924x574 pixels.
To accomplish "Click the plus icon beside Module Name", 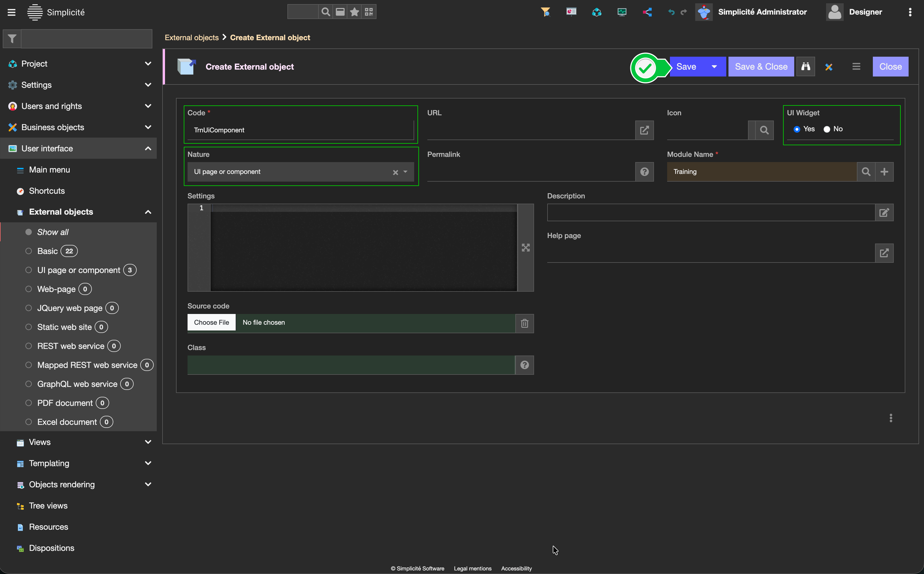I will [x=884, y=172].
